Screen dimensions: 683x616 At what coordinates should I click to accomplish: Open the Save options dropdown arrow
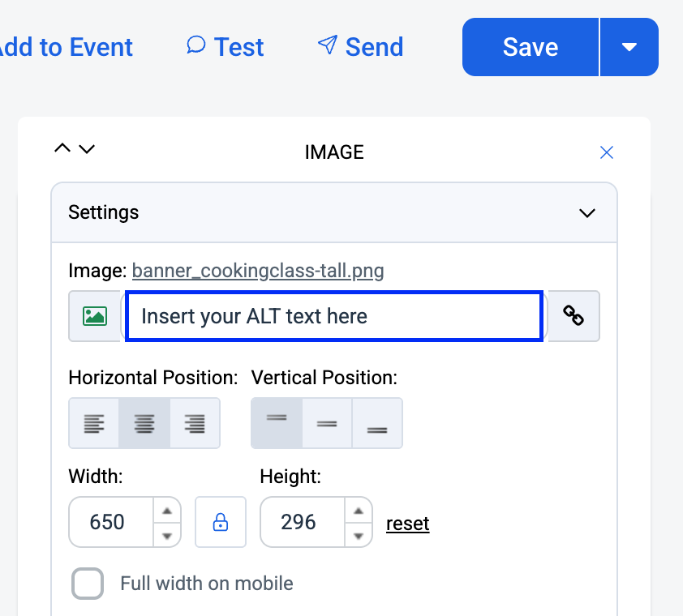629,47
